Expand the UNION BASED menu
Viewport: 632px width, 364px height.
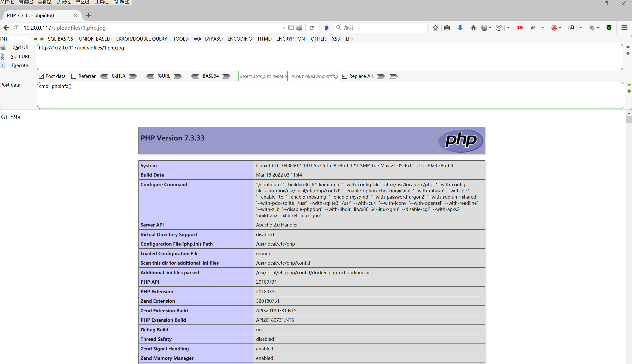[95, 39]
